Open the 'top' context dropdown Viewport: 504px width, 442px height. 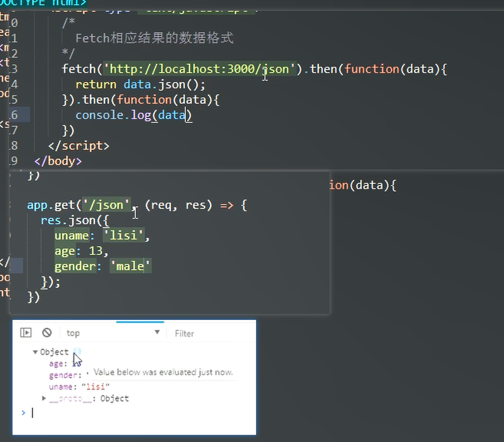click(x=113, y=333)
